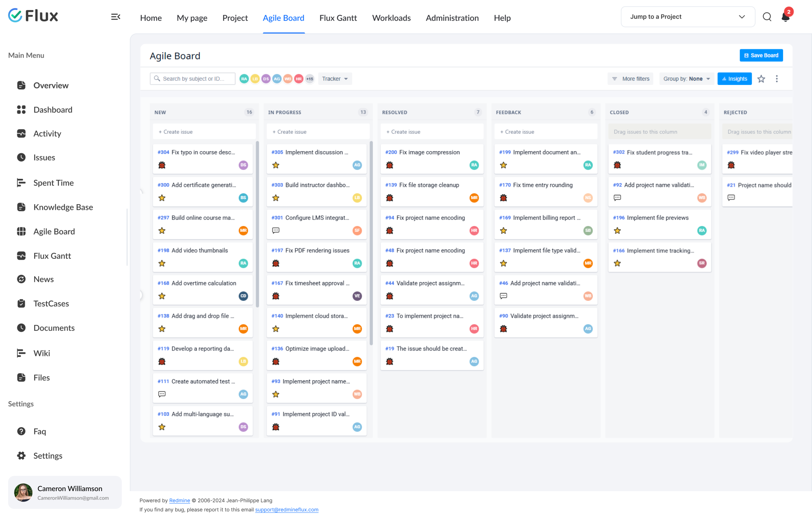Screen dimensions: 812x519
Task: Click the SB avatar on issue #169
Action: pyautogui.click(x=588, y=230)
